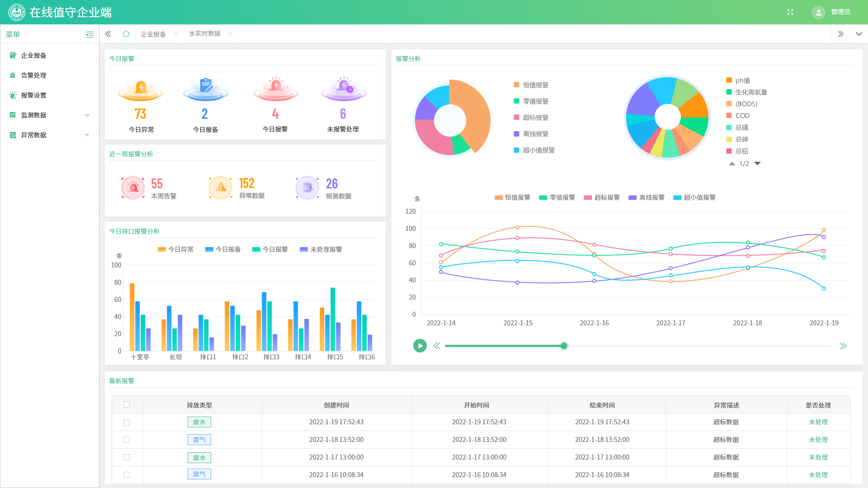
Task: Sort by 创建时间 column header
Action: click(x=336, y=405)
